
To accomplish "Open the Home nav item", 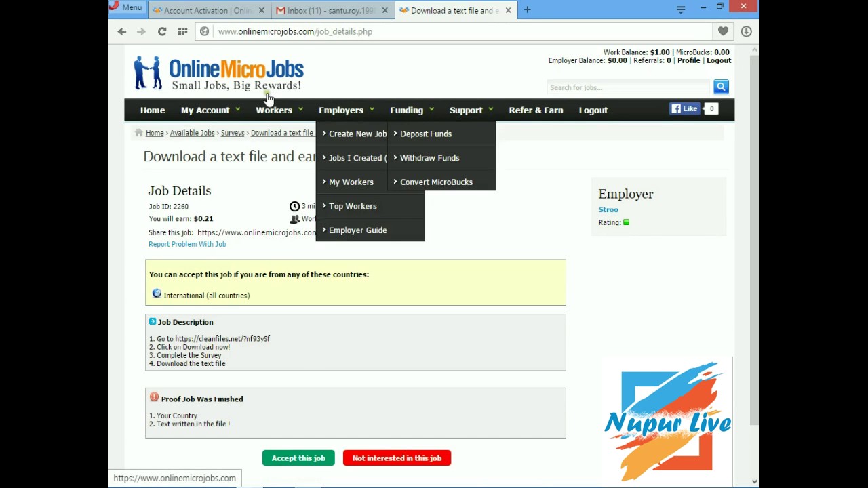I will [x=153, y=110].
